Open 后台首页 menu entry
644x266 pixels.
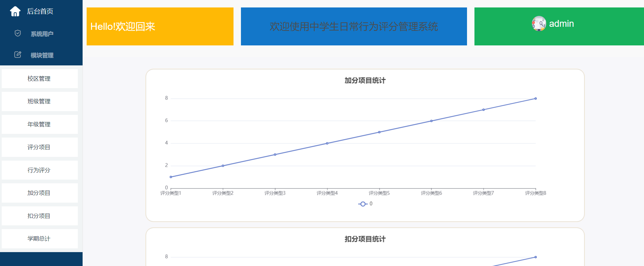[x=40, y=11]
